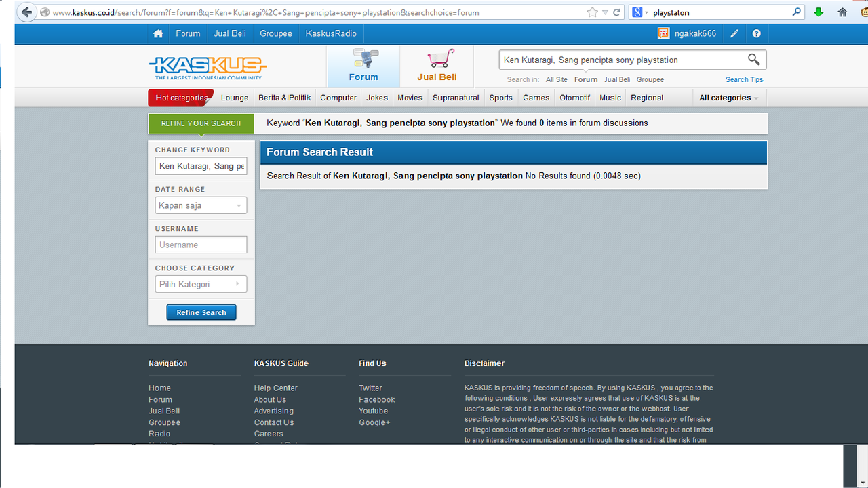Open footer Radio link
The image size is (868, 488).
pyautogui.click(x=159, y=434)
